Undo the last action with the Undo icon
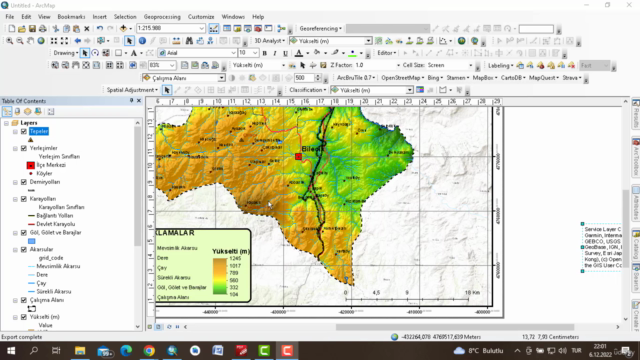 tap(100, 29)
